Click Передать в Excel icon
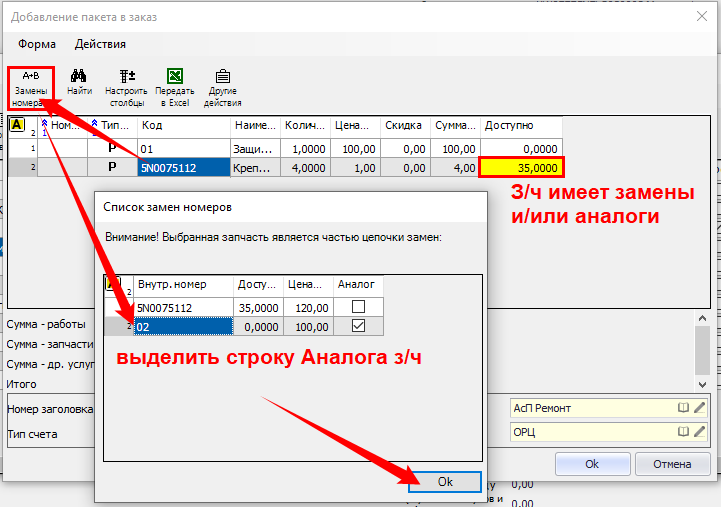Viewport: 721px width, 507px height. [174, 87]
